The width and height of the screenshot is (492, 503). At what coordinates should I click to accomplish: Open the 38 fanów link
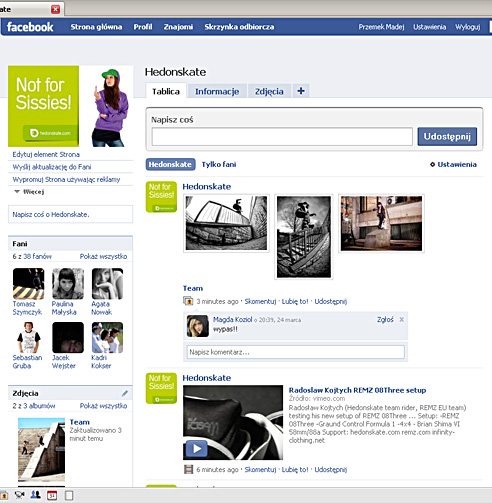tap(37, 256)
